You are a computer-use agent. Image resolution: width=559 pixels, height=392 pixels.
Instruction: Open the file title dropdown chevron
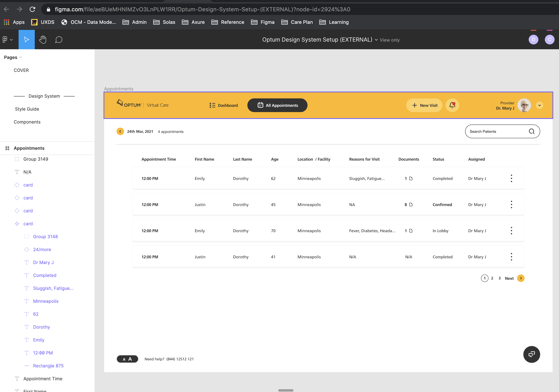(376, 40)
